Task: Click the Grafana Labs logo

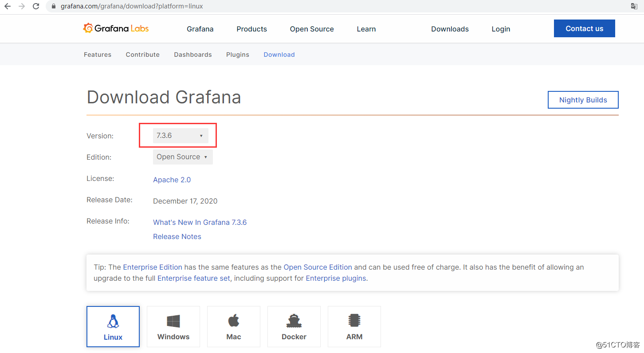Action: click(x=116, y=28)
